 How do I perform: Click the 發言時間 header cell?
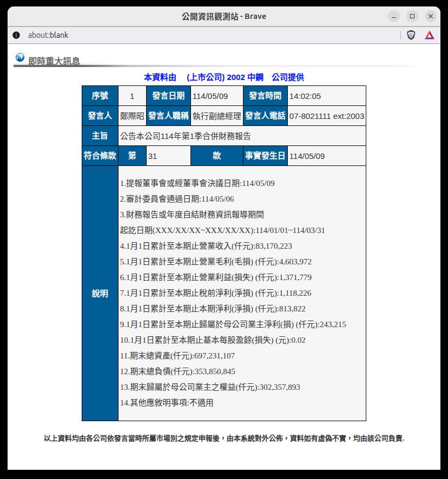pyautogui.click(x=265, y=96)
